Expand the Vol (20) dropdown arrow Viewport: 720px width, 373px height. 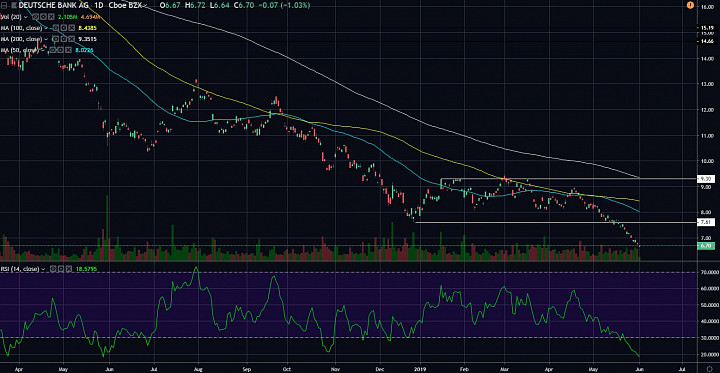[26, 17]
